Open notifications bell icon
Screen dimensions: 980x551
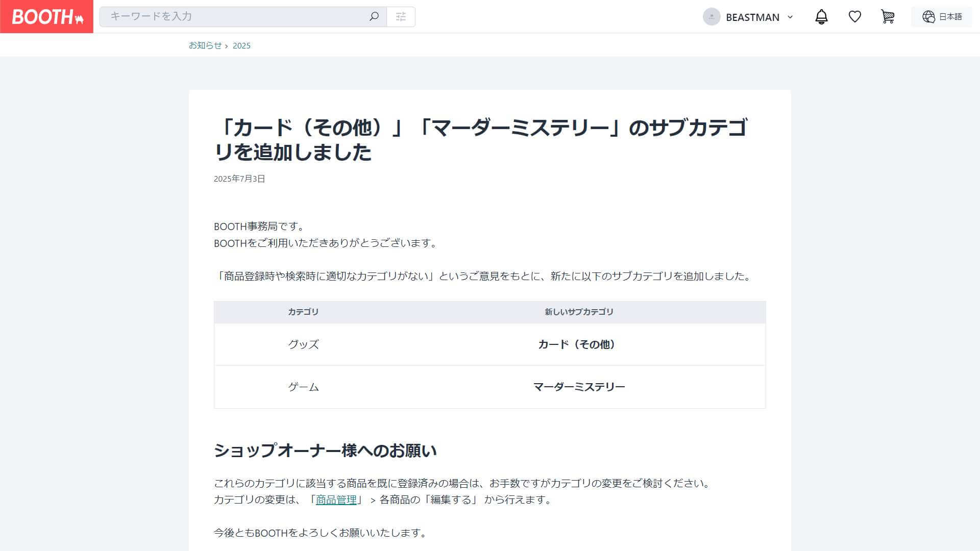[x=821, y=17]
